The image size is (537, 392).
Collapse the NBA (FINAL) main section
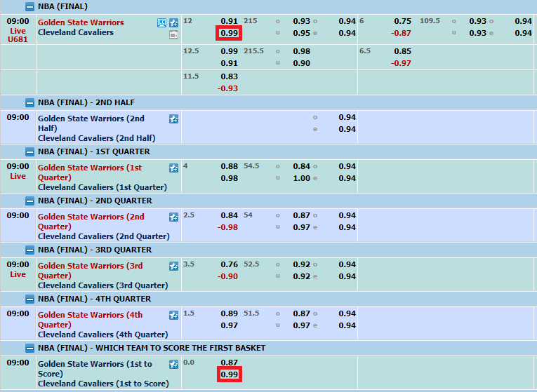coord(29,6)
